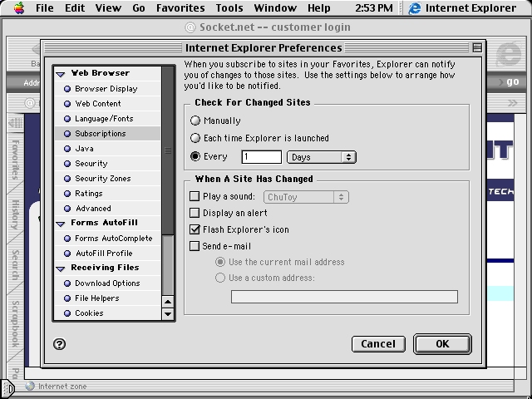Open the Favorites menu

click(x=180, y=7)
